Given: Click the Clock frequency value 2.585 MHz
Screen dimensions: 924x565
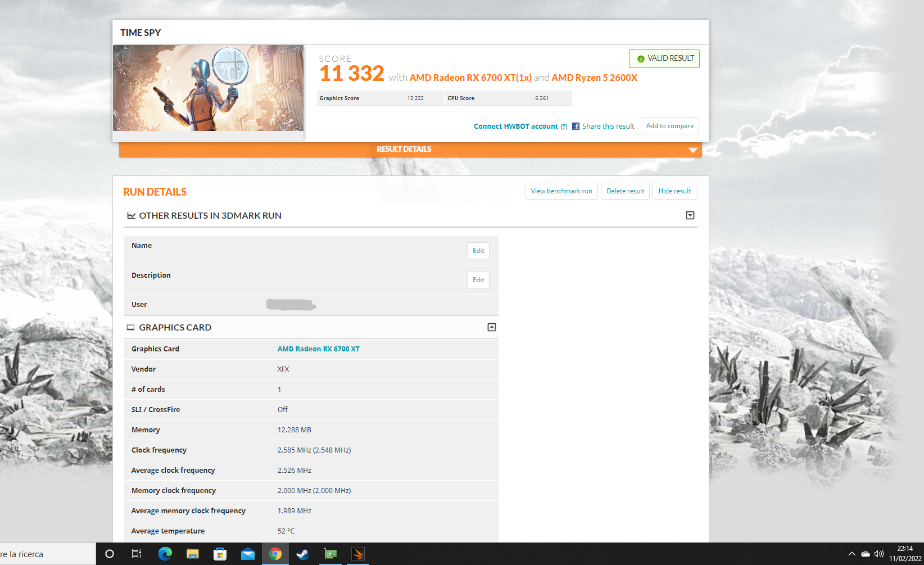Looking at the screenshot, I should tap(314, 450).
